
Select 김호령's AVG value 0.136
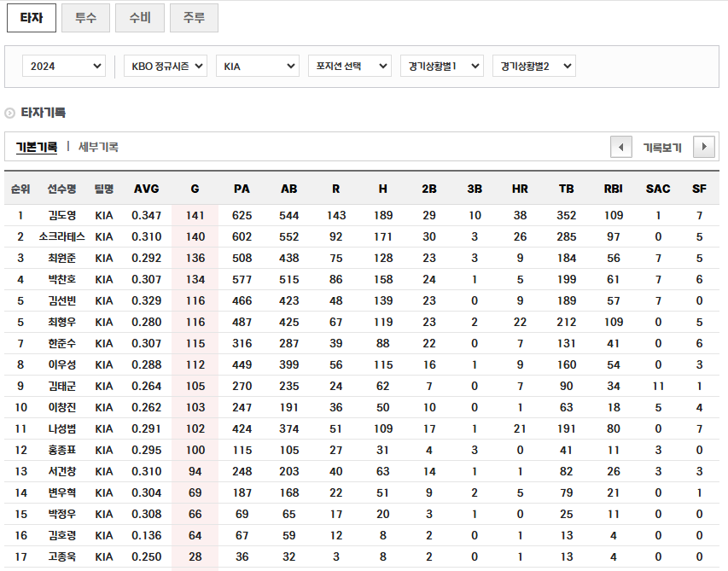pyautogui.click(x=147, y=536)
